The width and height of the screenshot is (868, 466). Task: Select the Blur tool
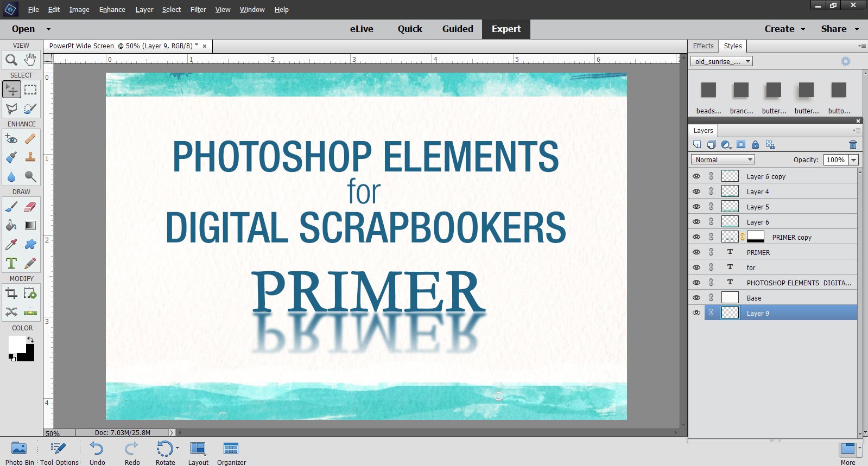pyautogui.click(x=11, y=176)
